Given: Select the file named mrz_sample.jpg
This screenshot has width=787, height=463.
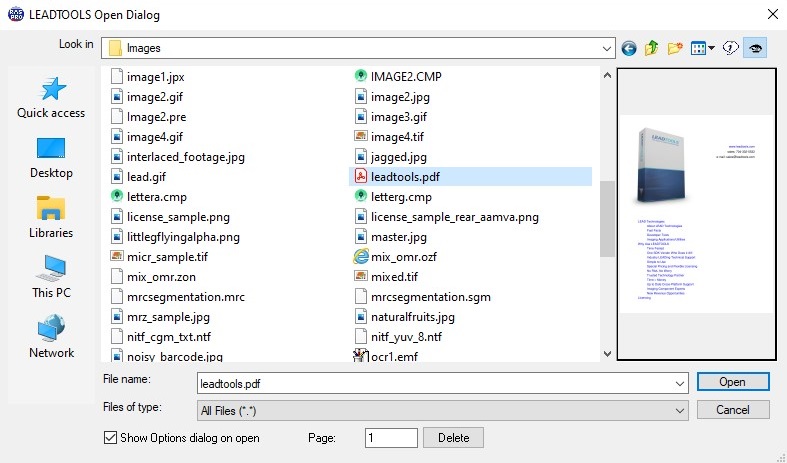Looking at the screenshot, I should point(168,316).
